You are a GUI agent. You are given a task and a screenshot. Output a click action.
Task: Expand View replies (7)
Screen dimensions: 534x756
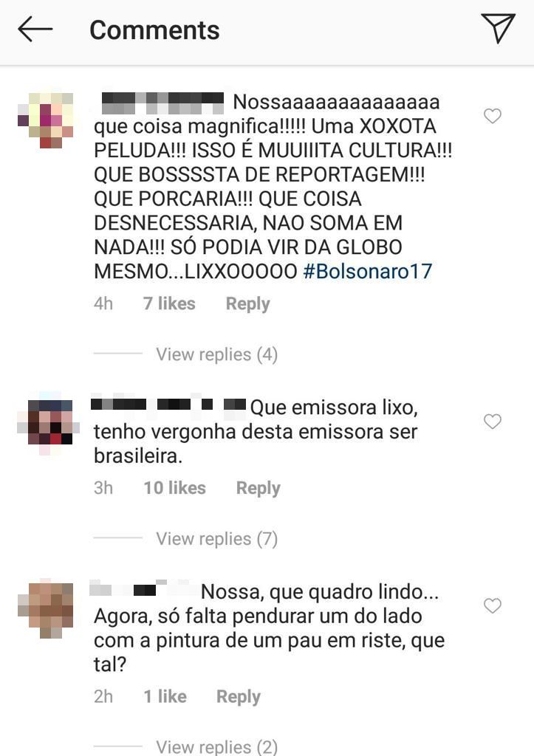216,538
